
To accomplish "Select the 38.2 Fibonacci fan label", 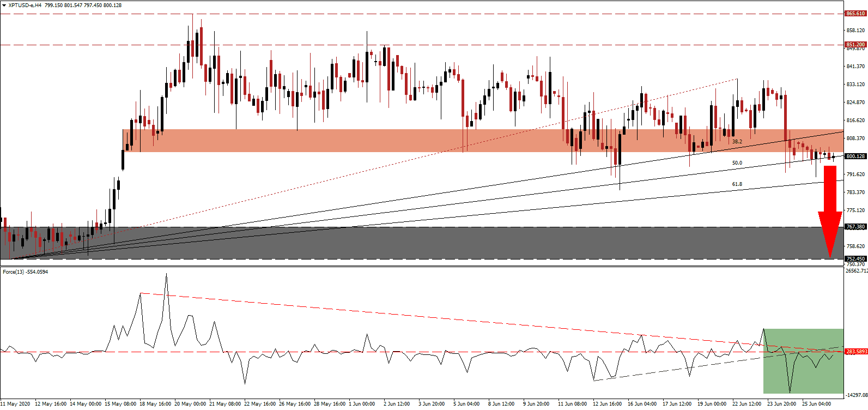I will (737, 142).
